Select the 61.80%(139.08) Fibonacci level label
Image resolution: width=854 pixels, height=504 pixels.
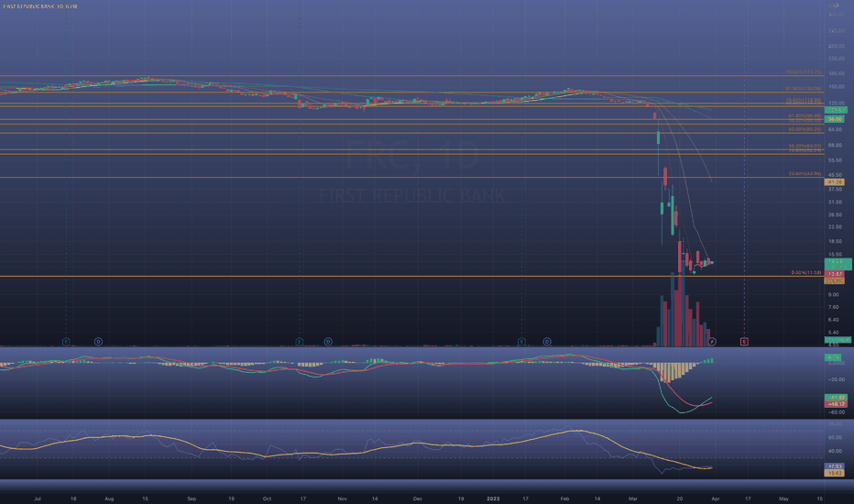coord(804,88)
